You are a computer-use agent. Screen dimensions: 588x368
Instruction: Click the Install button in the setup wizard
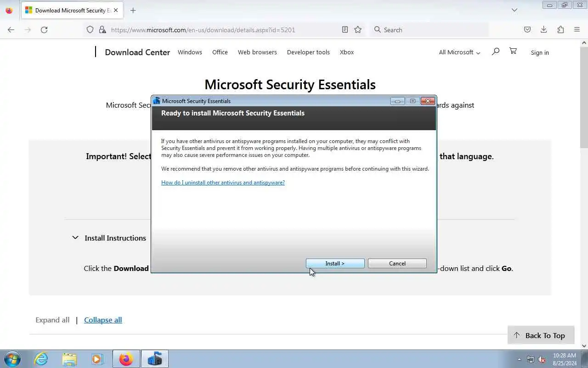335,264
